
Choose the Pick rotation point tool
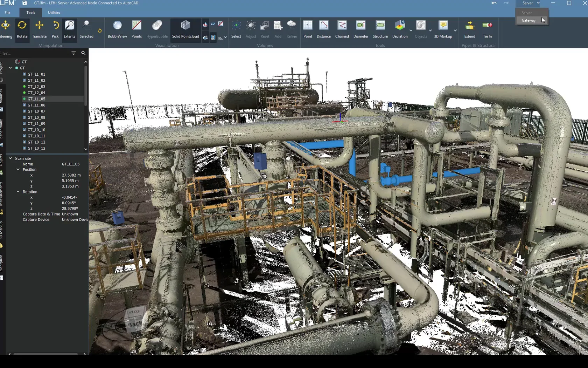(55, 29)
